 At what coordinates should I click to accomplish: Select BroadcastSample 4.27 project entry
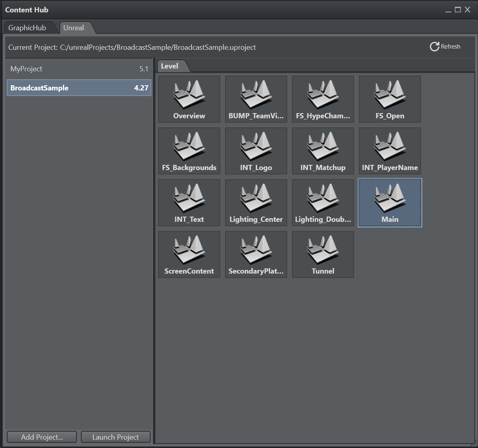[x=79, y=88]
